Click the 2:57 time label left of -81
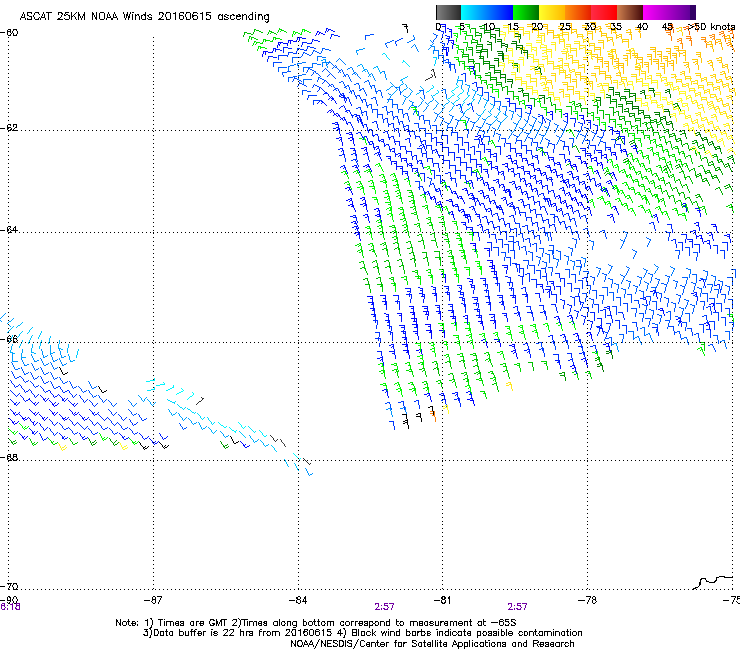The image size is (740, 650). 385,607
